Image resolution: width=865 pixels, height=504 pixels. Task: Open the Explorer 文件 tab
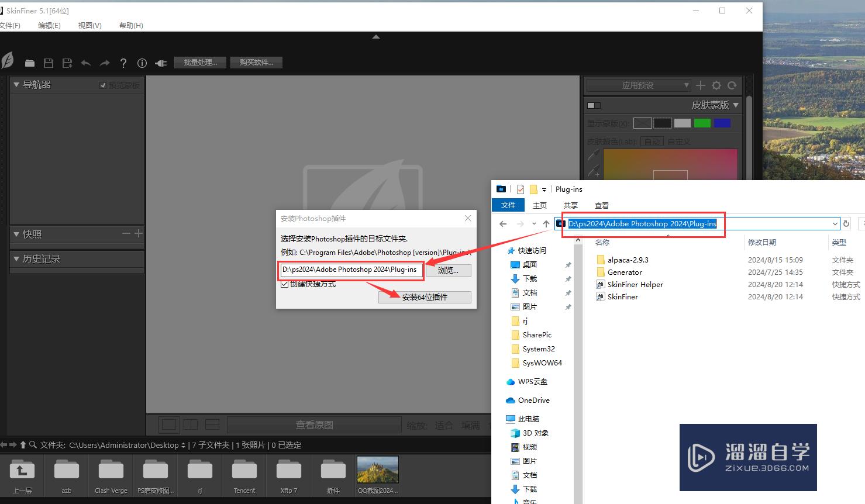(508, 205)
